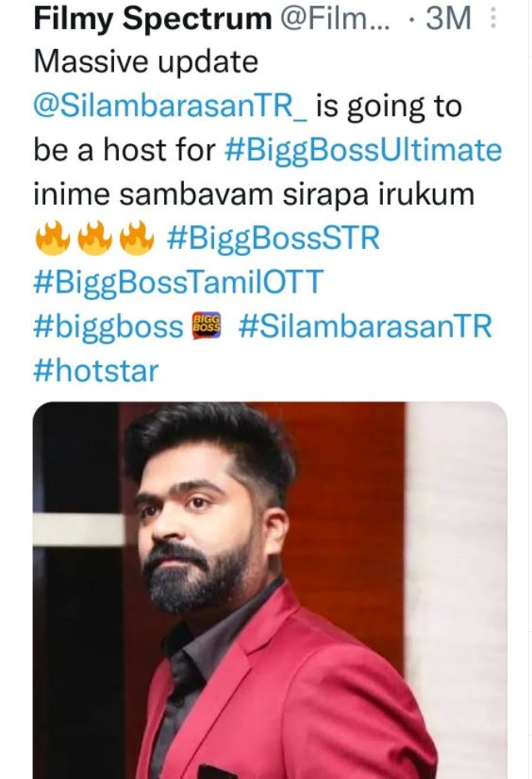This screenshot has height=779, width=532.
Task: Click the middle fire emoji
Action: 94,238
